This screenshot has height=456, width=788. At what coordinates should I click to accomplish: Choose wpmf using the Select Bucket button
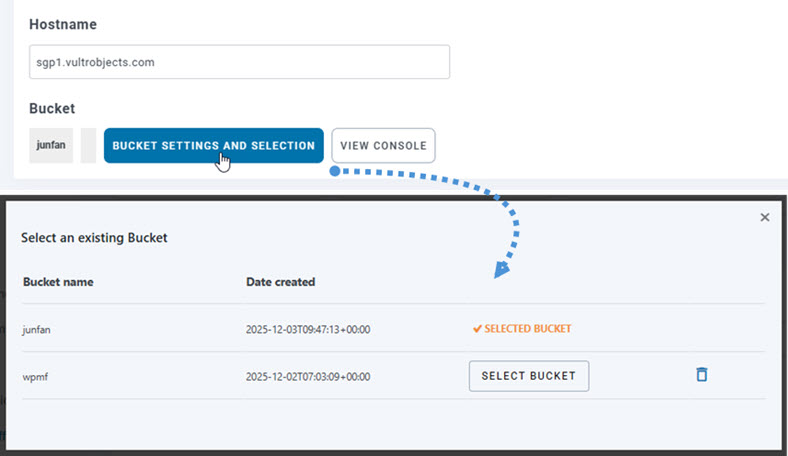coord(528,376)
